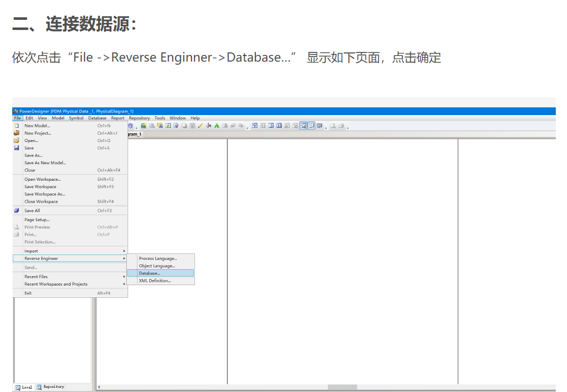Choose Save As New Model...
567x392 pixels.
[69, 163]
